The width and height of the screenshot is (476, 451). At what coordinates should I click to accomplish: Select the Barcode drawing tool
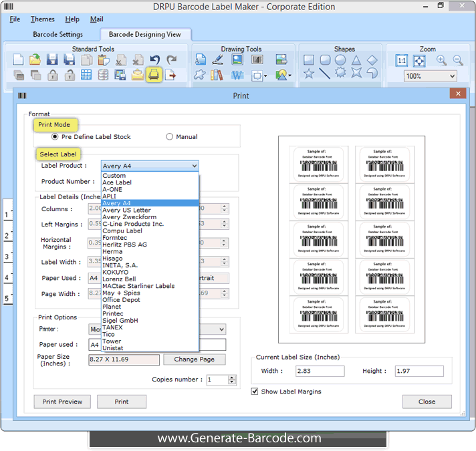click(257, 59)
